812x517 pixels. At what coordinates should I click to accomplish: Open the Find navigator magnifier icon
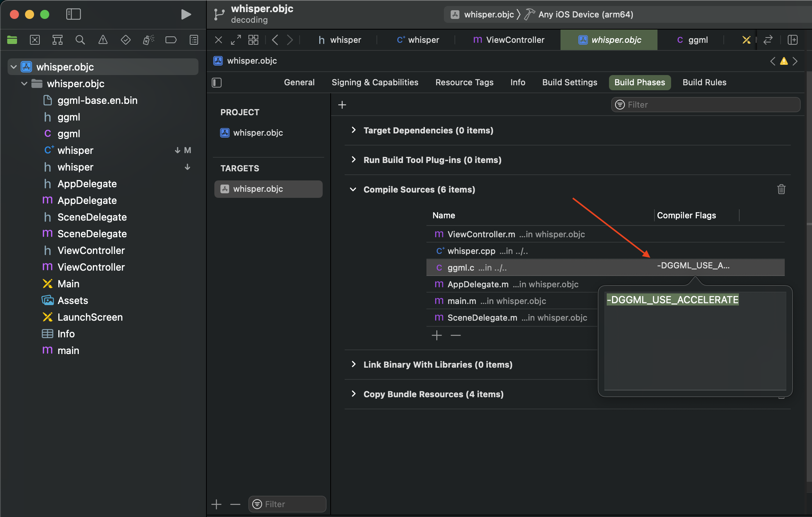coord(80,40)
